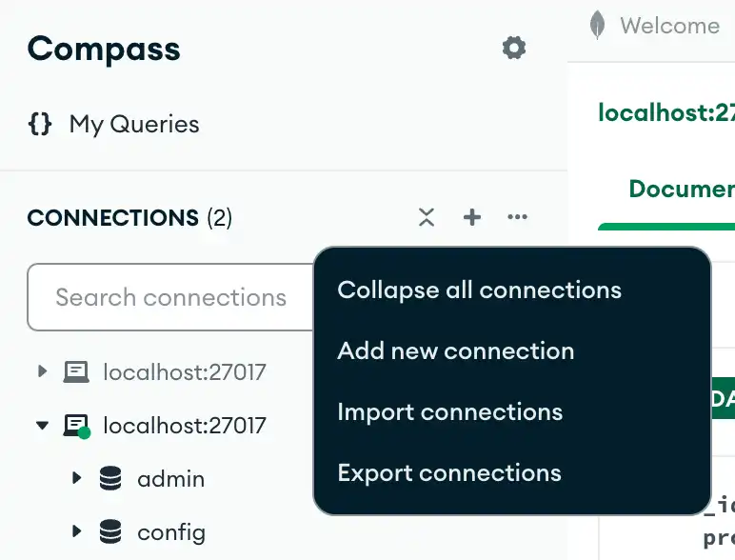The width and height of the screenshot is (735, 560).
Task: Expand the first localhost:27017 connection
Action: [42, 371]
